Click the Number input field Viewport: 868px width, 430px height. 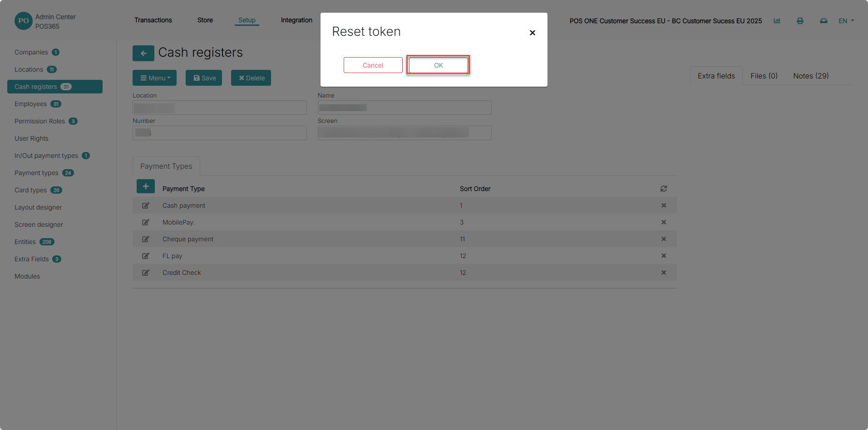(220, 133)
